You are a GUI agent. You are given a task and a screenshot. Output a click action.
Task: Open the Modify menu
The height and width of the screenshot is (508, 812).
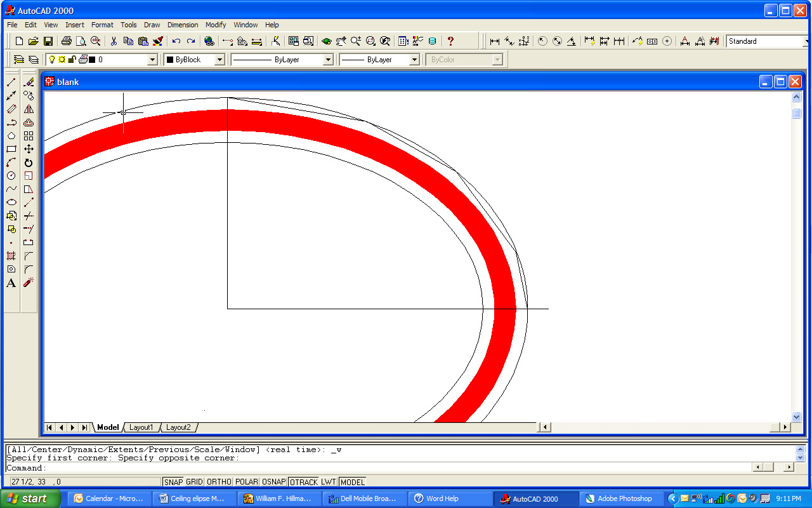pos(216,25)
